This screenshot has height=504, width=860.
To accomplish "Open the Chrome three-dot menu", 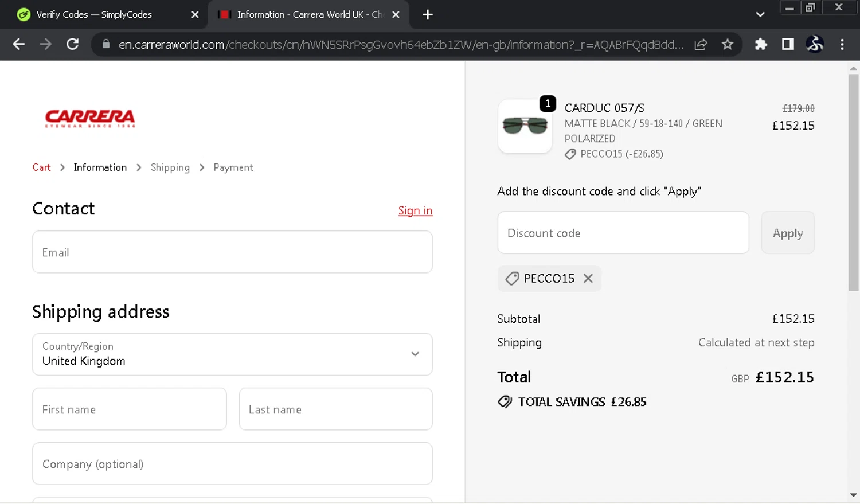I will 842,44.
